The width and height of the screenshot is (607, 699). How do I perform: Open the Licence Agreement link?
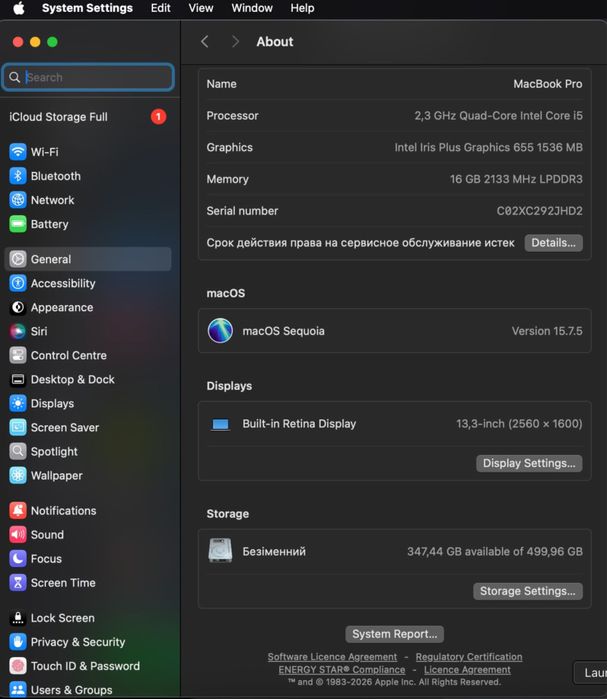(x=467, y=670)
